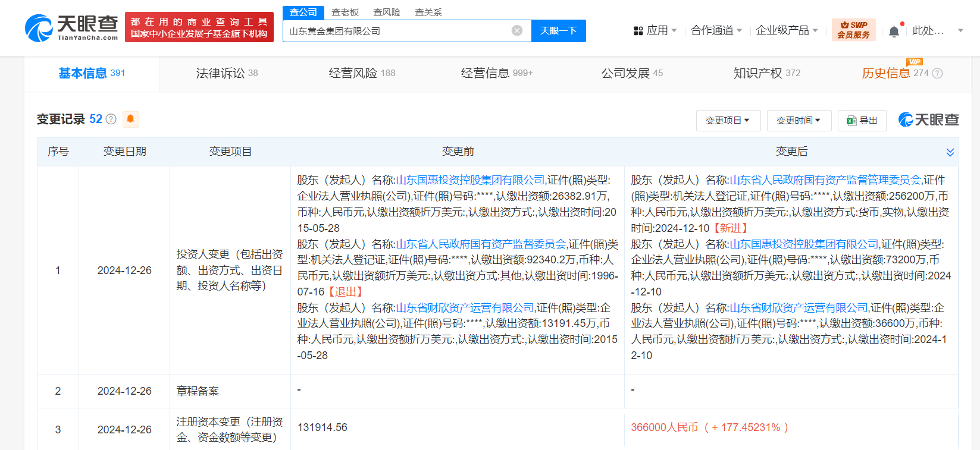Image resolution: width=980 pixels, height=450 pixels.
Task: Click the 投资人变更 change item cell
Action: coord(230,270)
